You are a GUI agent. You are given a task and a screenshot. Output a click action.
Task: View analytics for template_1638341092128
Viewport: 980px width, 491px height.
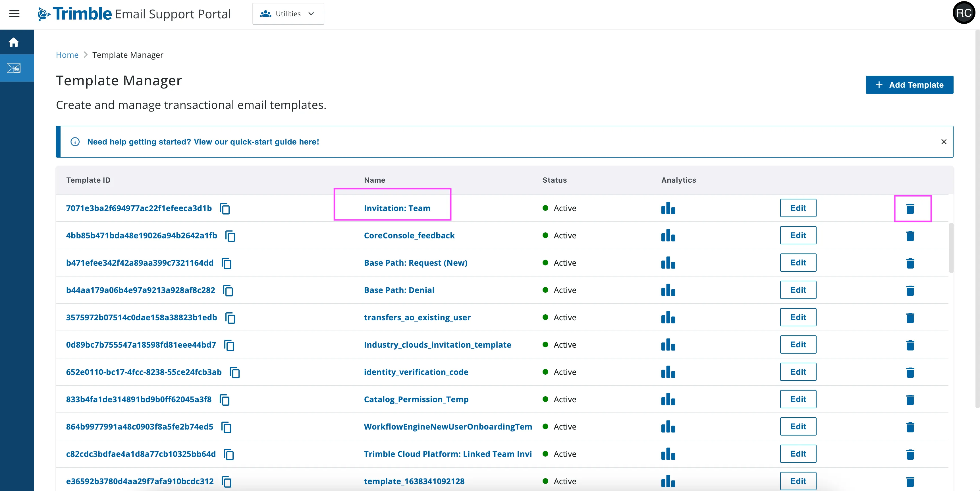click(668, 481)
